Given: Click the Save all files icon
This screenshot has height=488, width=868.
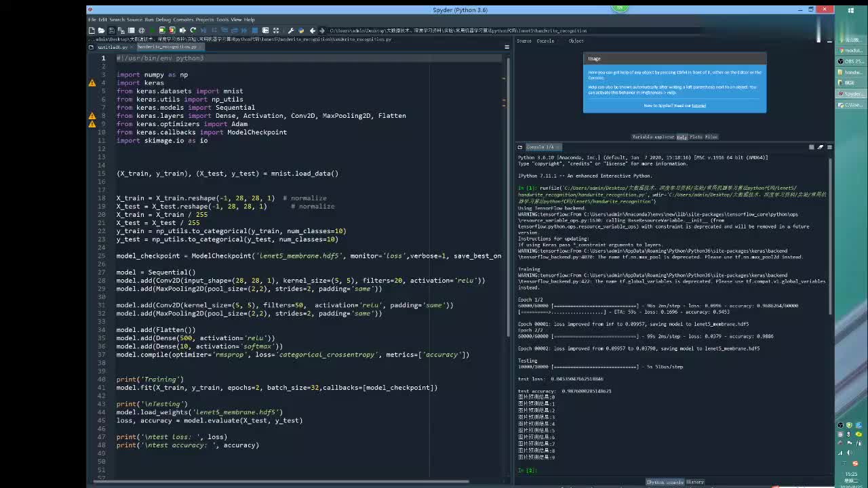Looking at the screenshot, I should tap(121, 30).
